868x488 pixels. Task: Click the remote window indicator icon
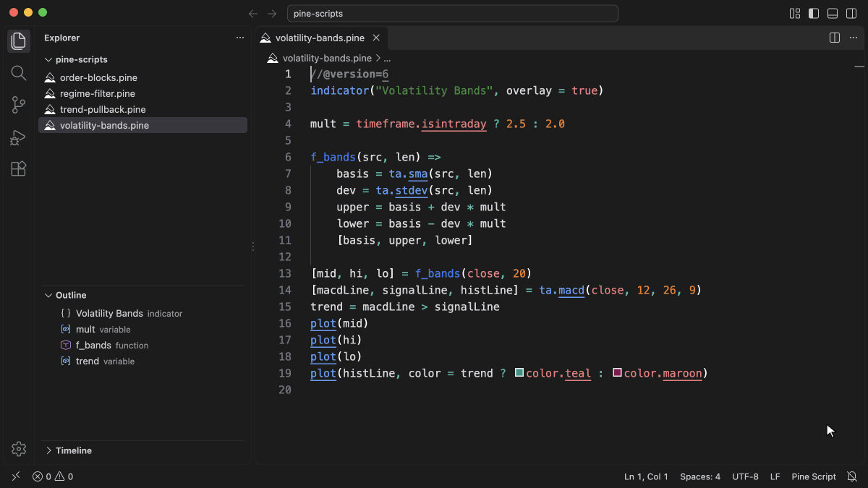16,476
